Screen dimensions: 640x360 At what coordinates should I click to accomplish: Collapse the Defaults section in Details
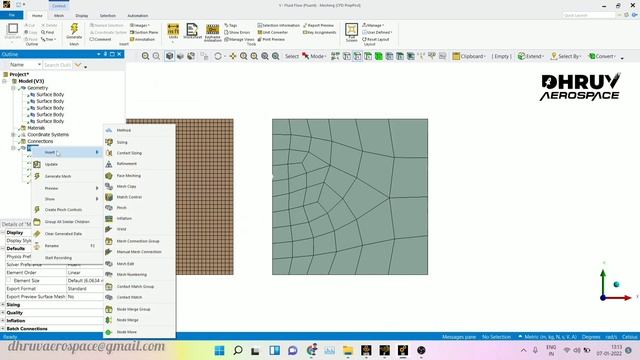(3, 249)
